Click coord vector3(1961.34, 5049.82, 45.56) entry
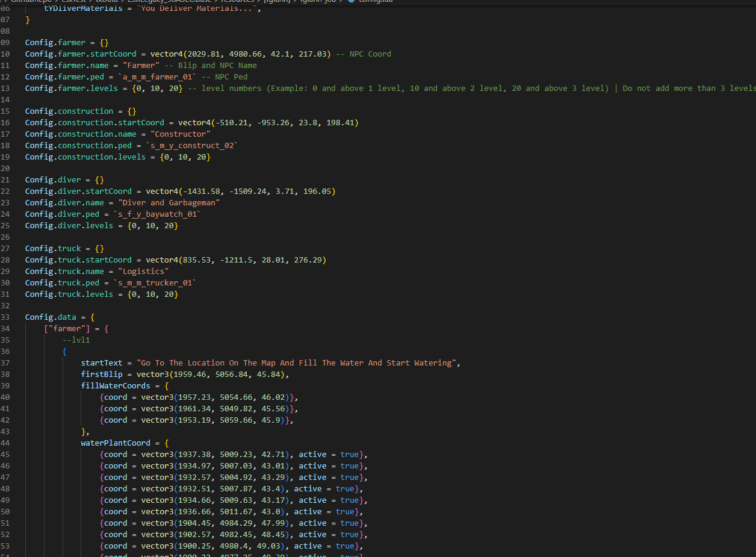This screenshot has height=557, width=756. (x=199, y=409)
